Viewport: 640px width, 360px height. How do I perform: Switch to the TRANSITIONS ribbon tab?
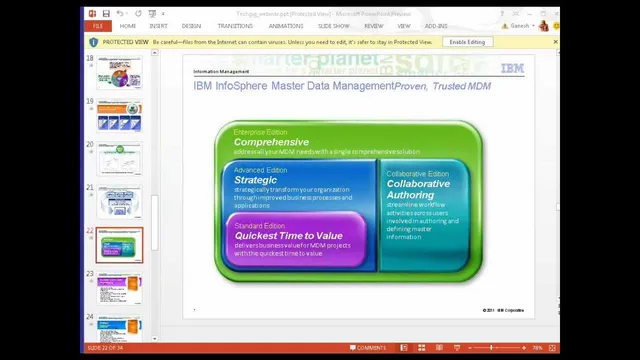tap(235, 26)
